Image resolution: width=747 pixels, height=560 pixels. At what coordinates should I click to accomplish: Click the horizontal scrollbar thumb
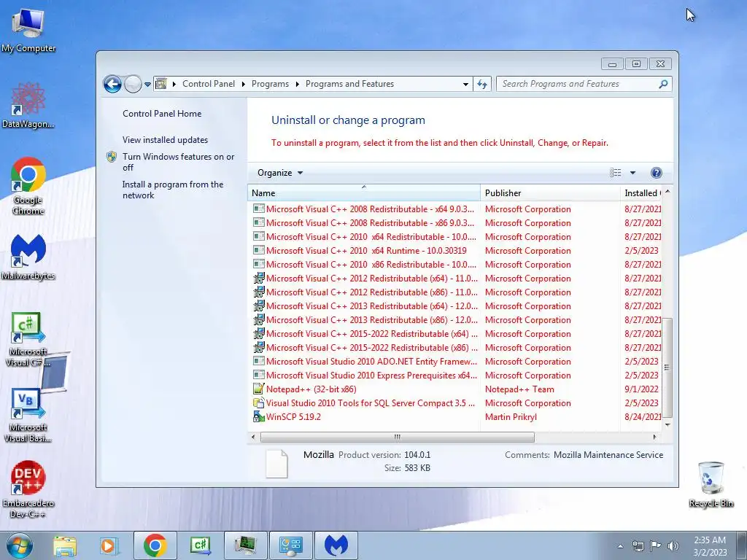398,437
